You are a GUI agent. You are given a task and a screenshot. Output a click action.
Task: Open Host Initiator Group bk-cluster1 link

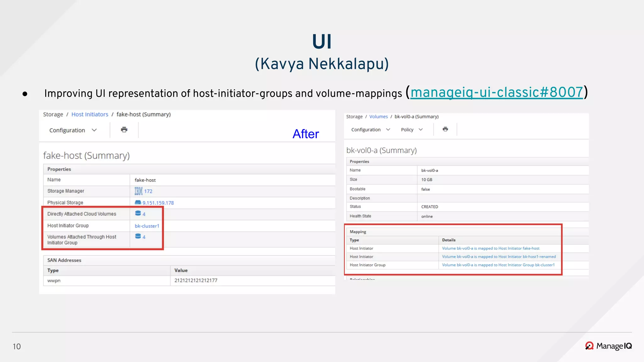tap(147, 226)
